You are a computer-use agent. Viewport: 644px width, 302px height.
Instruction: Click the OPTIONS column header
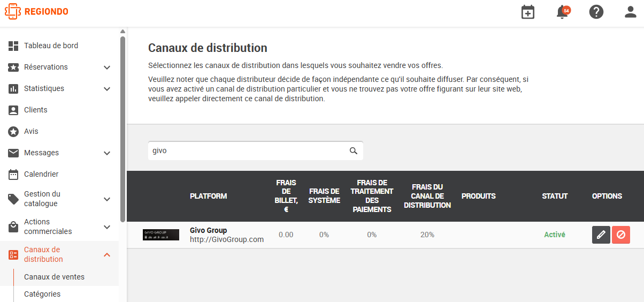607,197
